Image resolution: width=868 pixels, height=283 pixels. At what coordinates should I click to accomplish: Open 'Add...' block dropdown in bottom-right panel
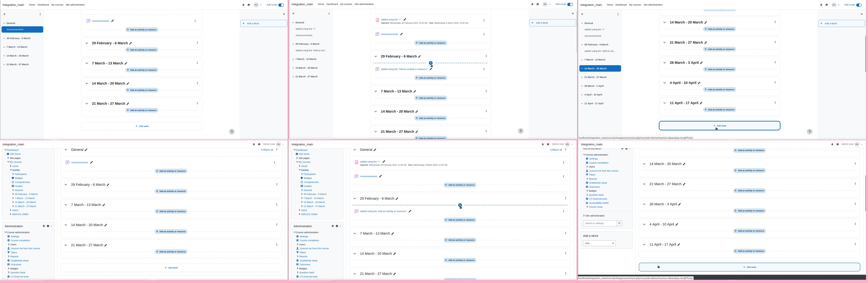(599, 243)
